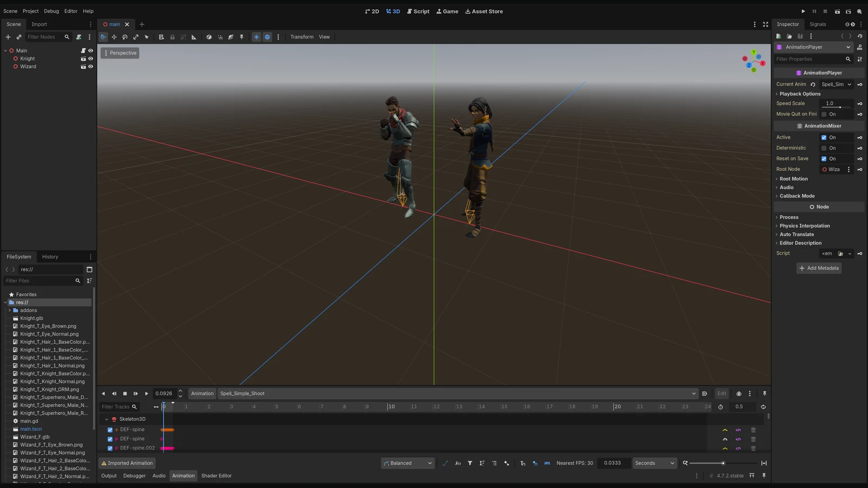Viewport: 868px width, 488px height.
Task: Click the Bezier default tangent icon
Action: click(x=445, y=463)
